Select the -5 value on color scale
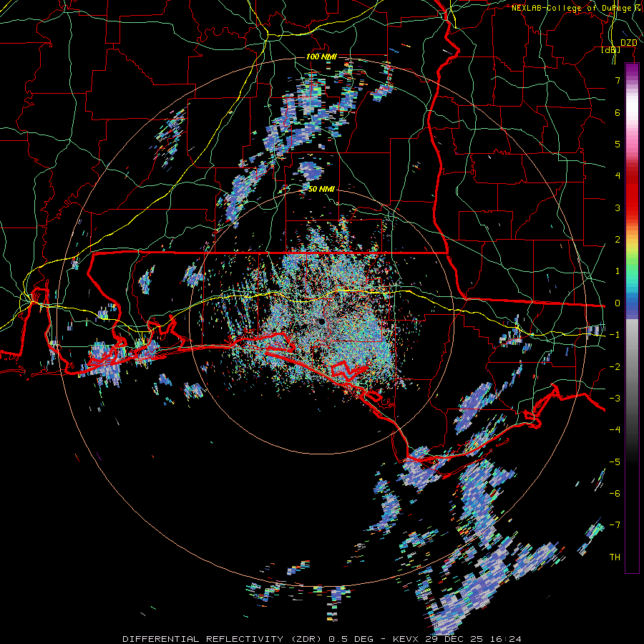 615,462
